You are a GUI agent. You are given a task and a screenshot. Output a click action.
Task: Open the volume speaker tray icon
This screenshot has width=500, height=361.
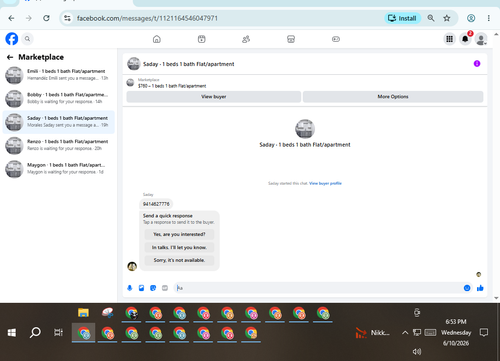[417, 351]
